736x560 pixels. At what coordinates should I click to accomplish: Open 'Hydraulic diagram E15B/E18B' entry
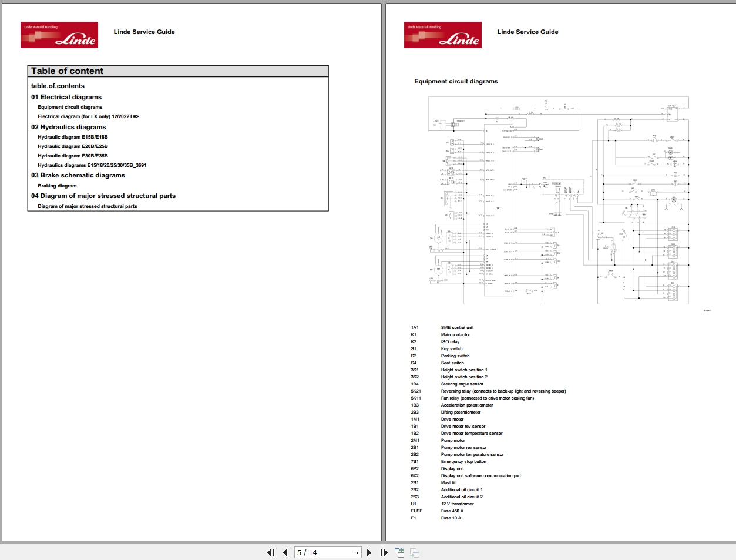click(x=73, y=137)
